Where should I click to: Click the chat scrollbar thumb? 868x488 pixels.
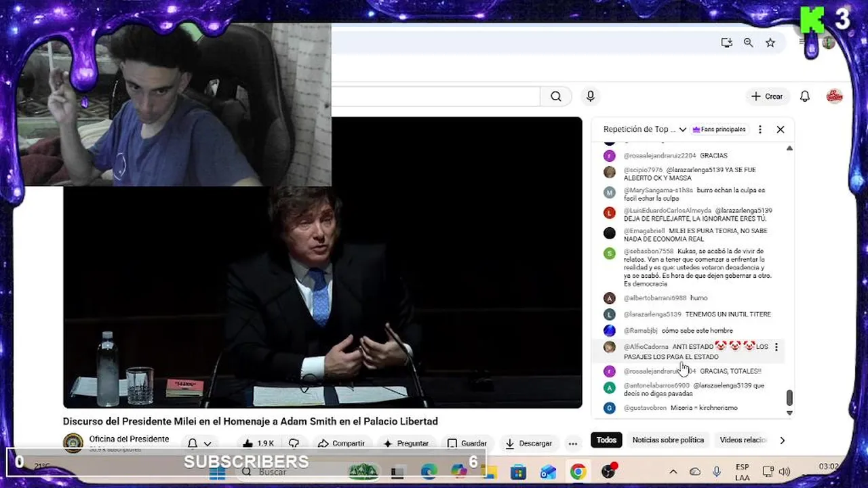789,398
